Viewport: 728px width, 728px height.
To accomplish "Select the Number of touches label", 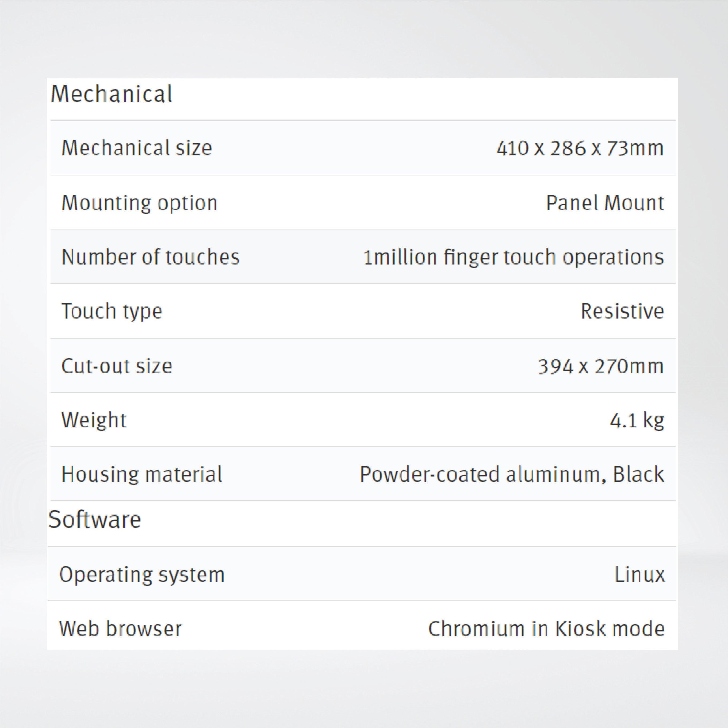I will [x=151, y=257].
